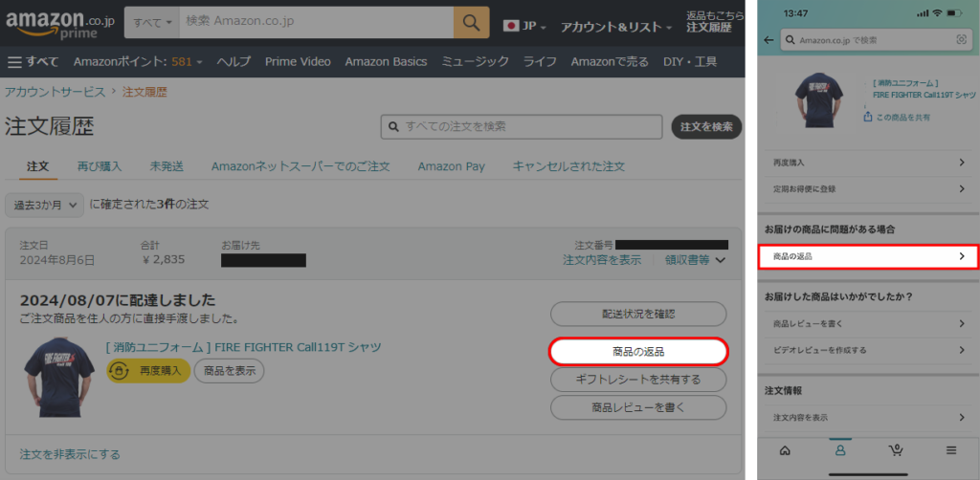Screen dimensions: 980x480
Task: Open Amazonで売る in navigation bar
Action: (610, 61)
